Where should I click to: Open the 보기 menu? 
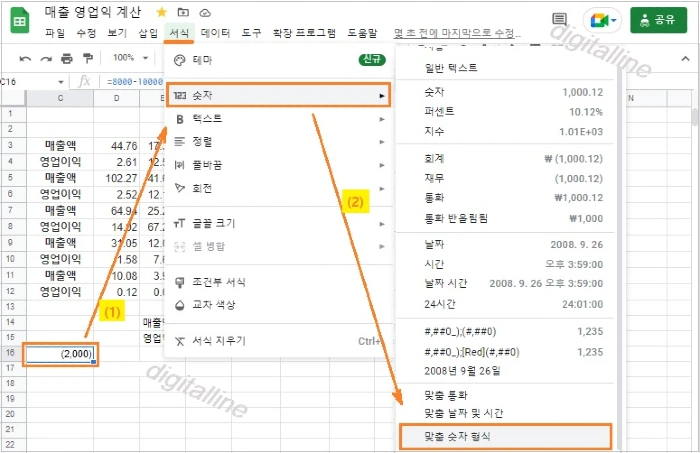pos(117,33)
